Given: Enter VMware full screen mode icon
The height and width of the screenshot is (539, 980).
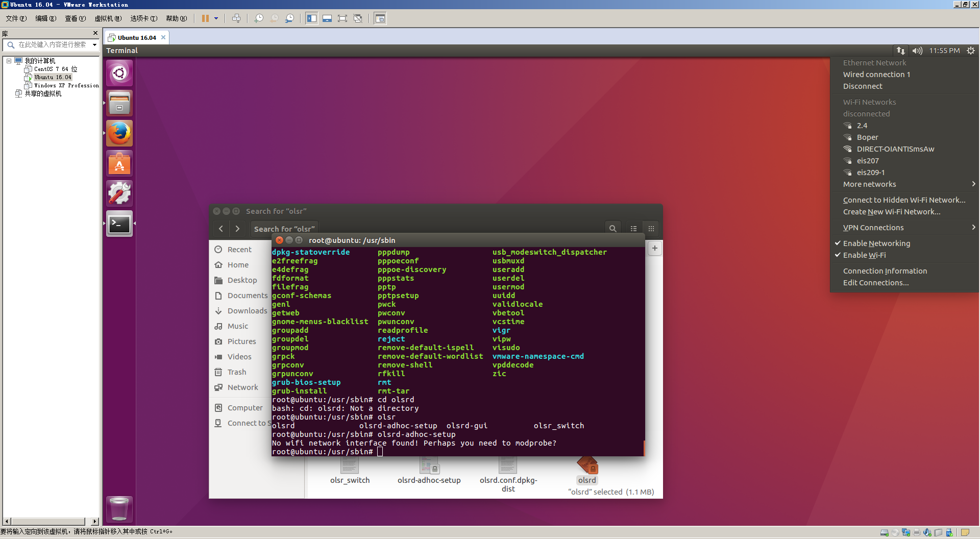Looking at the screenshot, I should click(342, 18).
